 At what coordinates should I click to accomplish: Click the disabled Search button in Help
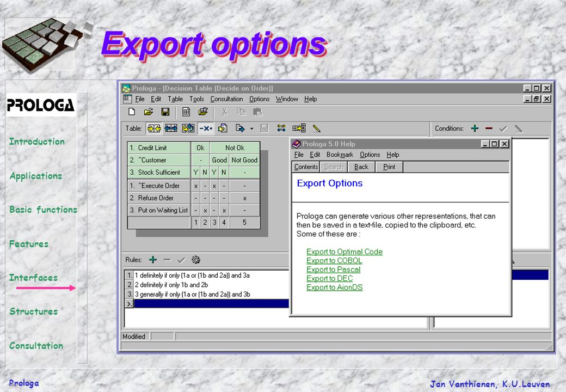(x=334, y=167)
